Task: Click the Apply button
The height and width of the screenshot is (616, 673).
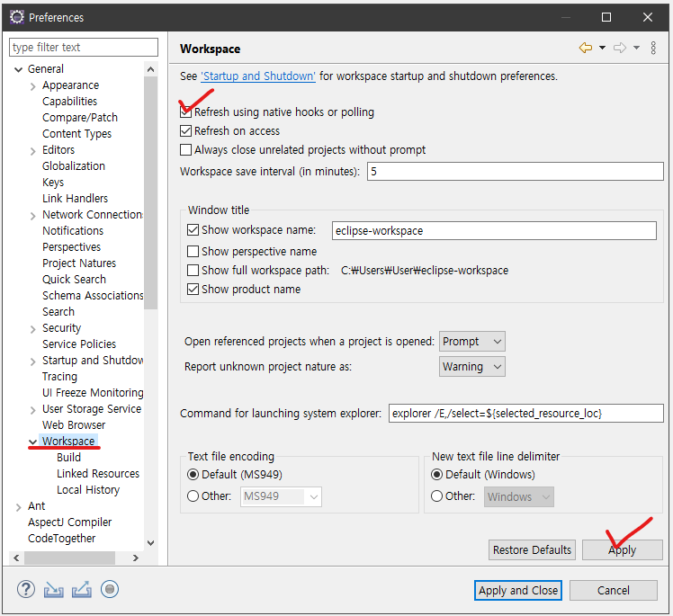Action: tap(623, 550)
